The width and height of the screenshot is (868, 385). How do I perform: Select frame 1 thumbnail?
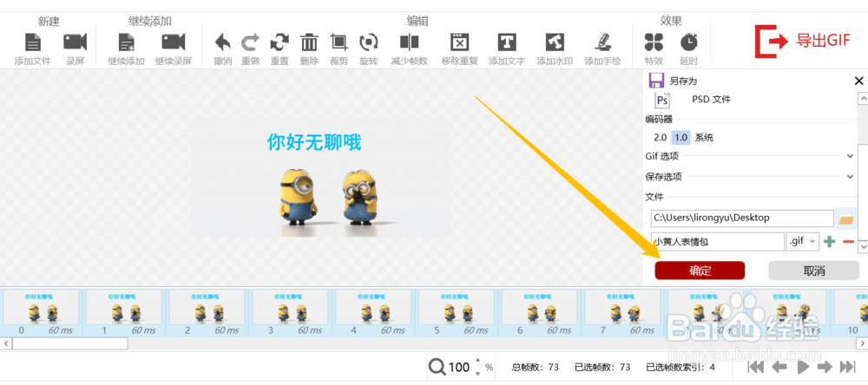(124, 307)
